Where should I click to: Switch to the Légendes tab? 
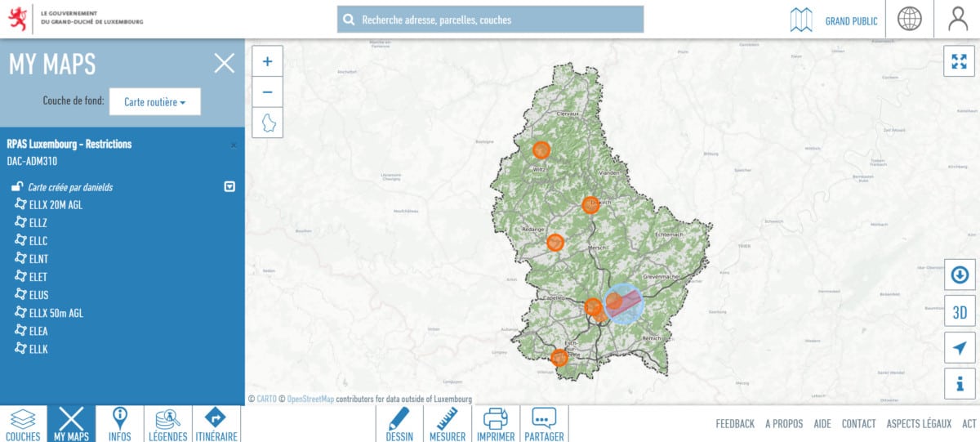(x=168, y=424)
